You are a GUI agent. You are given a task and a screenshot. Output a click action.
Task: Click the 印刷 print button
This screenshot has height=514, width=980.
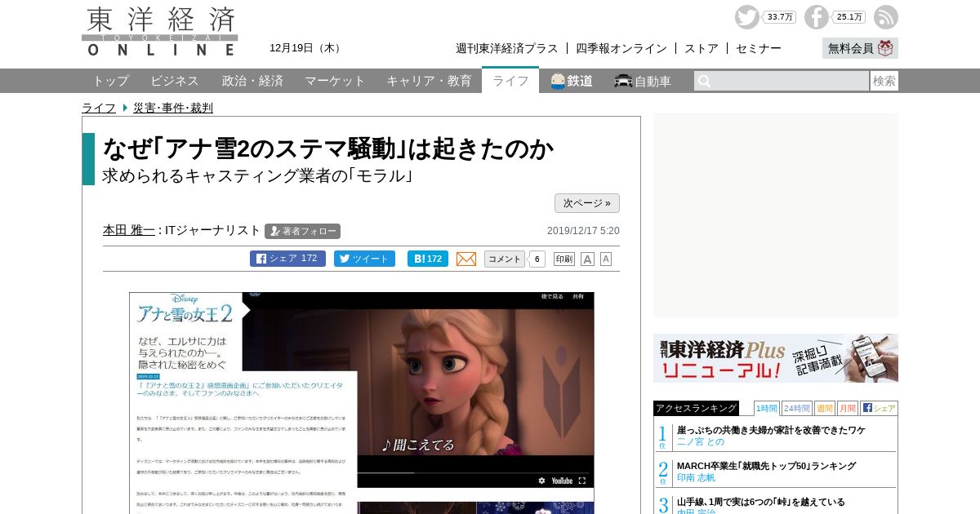point(564,259)
